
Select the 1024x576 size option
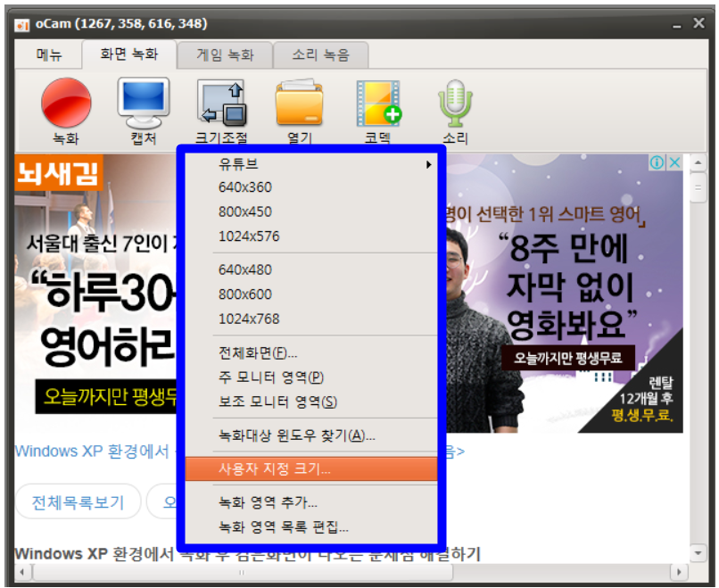(311, 236)
